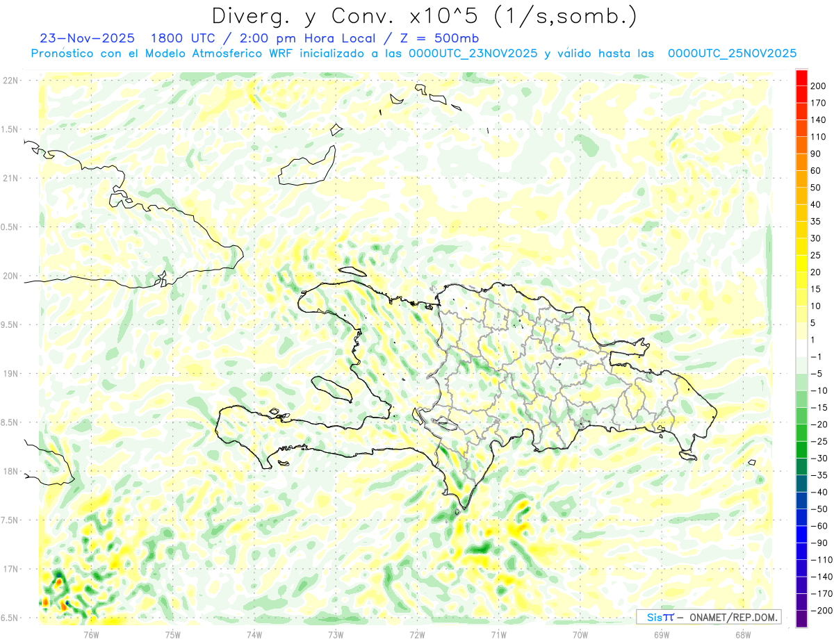This screenshot has width=834, height=644.
Task: Click the initialization time '0000UTC_23NOV2025'
Action: point(473,53)
